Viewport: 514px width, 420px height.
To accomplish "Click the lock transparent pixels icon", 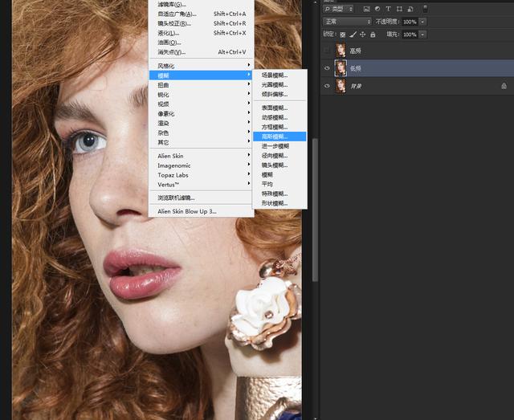I will 344,35.
